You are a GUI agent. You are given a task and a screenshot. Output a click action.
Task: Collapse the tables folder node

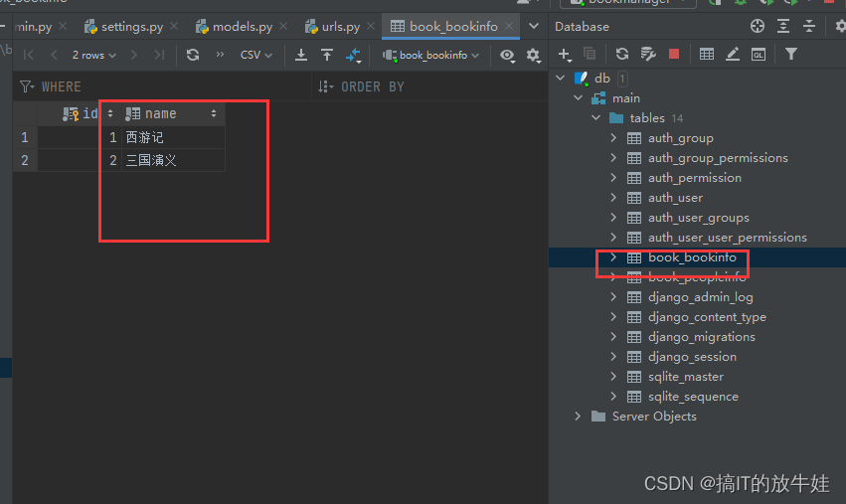(596, 117)
